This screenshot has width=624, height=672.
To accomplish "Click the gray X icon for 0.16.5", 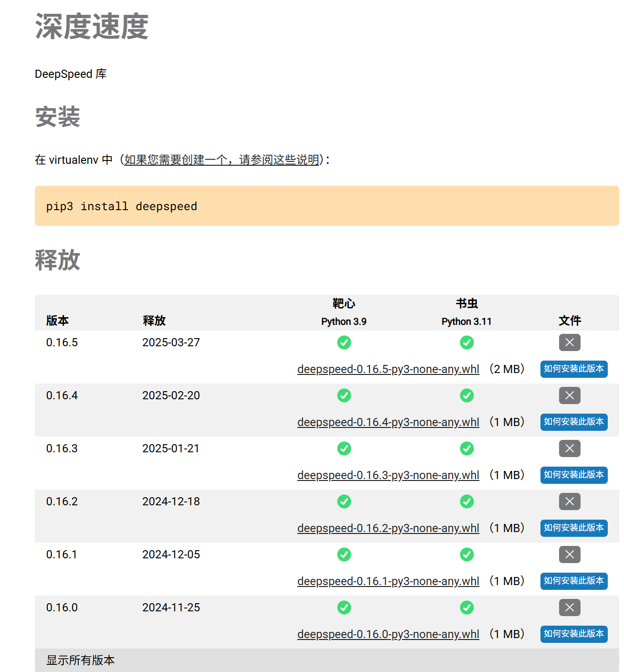I will (570, 342).
